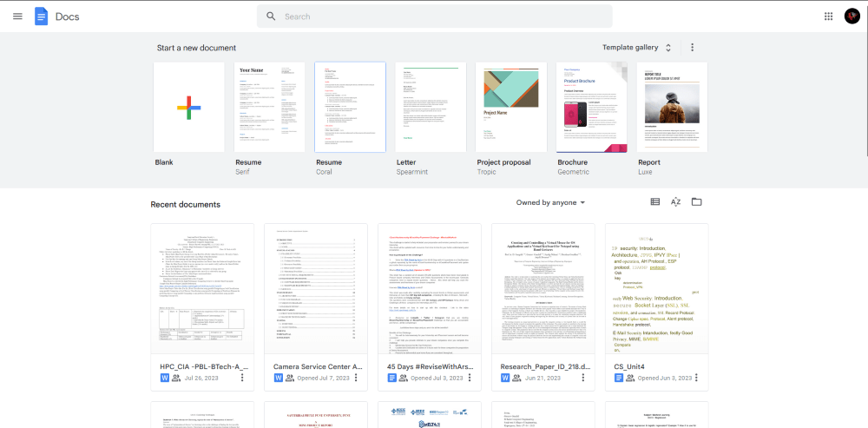Open the CS_Unit4 document thumbnail
This screenshot has height=428, width=868.
point(656,288)
